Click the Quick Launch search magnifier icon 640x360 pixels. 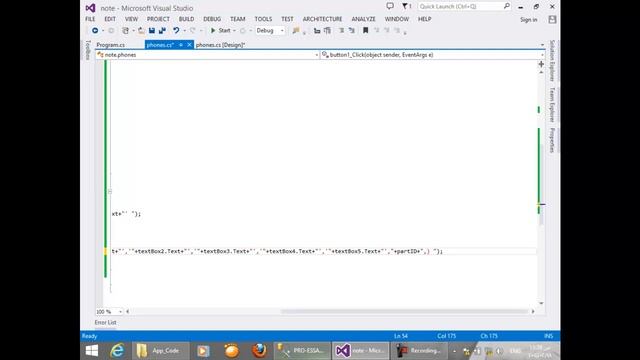point(507,6)
